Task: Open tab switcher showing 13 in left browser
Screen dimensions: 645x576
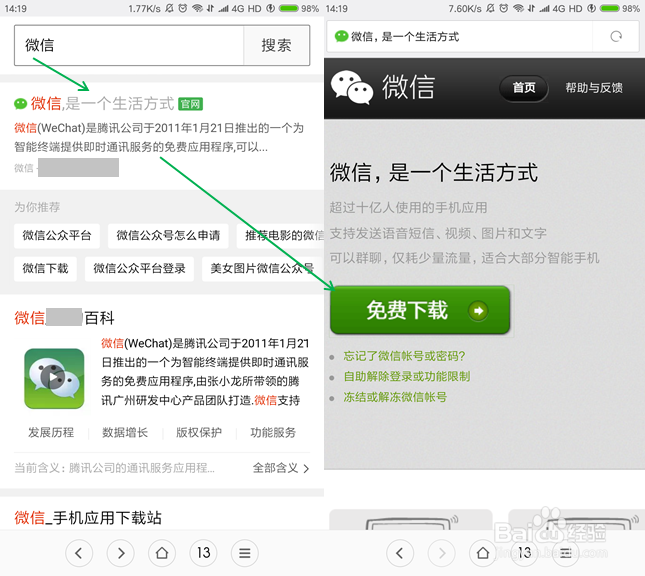Action: [x=203, y=553]
